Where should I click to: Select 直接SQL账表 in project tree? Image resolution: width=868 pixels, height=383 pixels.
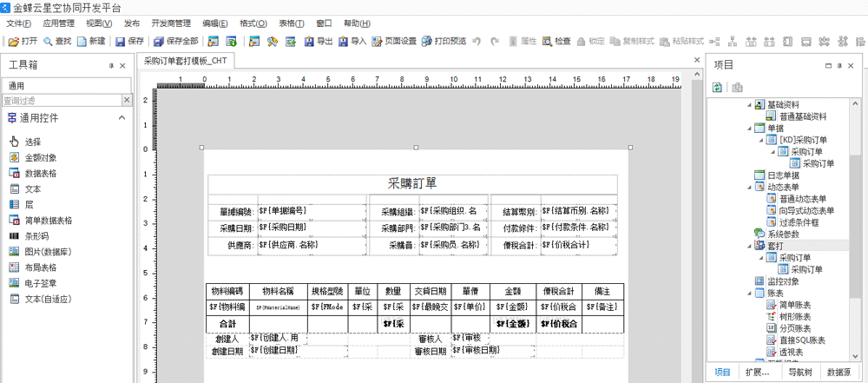(802, 340)
